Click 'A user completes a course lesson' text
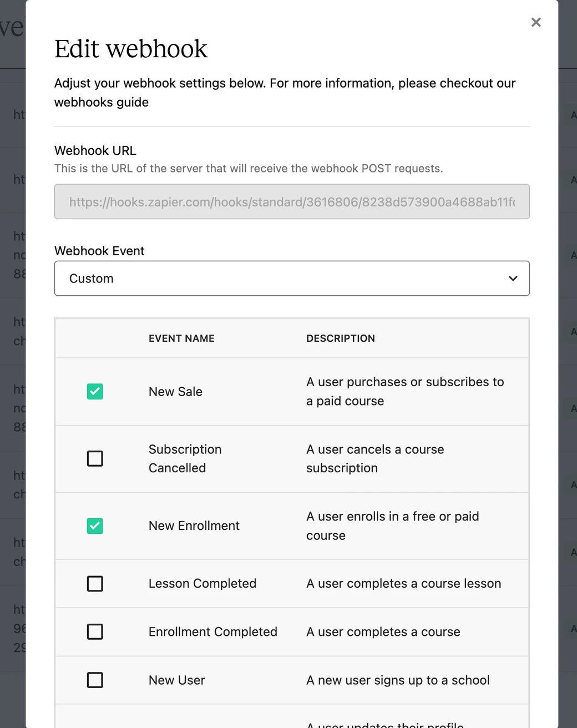 tap(404, 584)
